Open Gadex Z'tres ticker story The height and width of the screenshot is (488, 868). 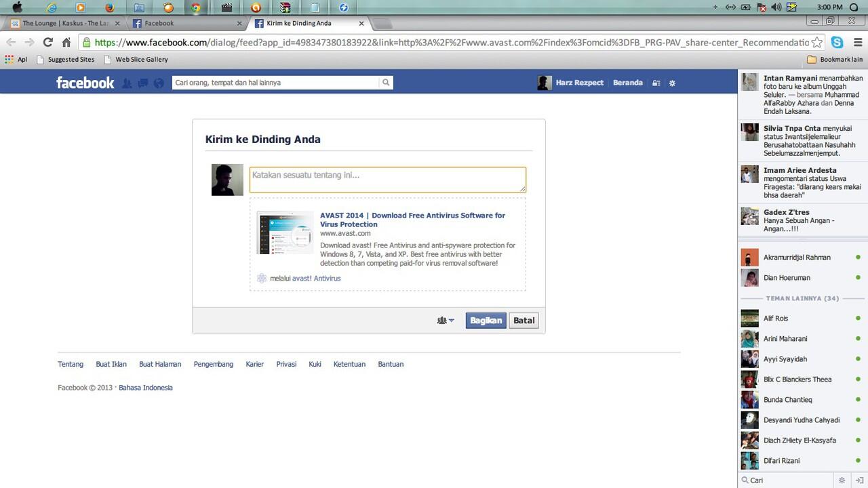(x=802, y=220)
